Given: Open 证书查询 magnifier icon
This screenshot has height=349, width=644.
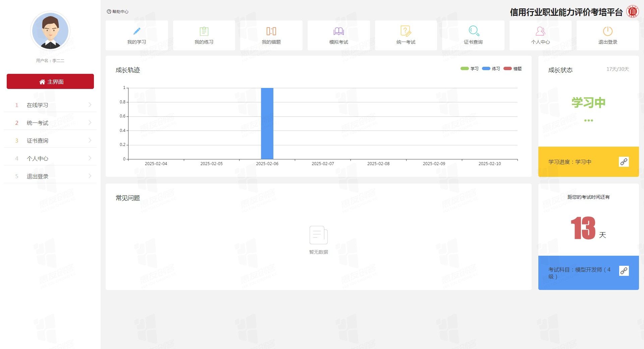Looking at the screenshot, I should tap(473, 31).
